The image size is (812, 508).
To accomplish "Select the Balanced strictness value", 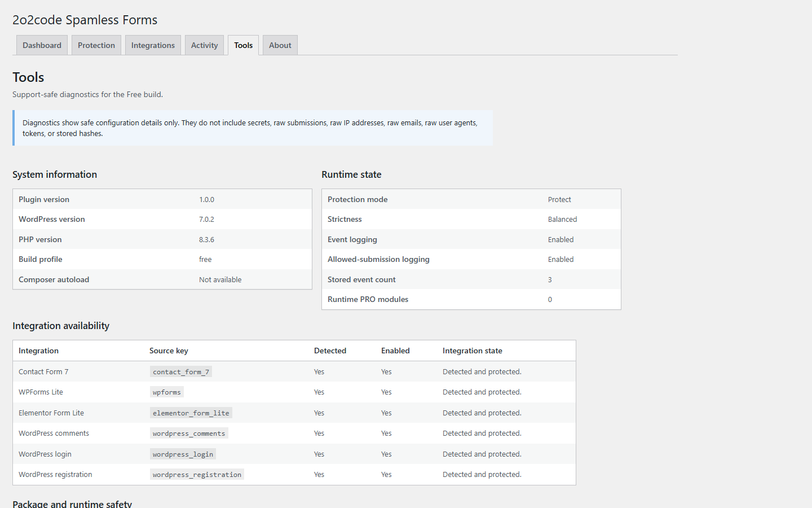I will click(x=562, y=220).
